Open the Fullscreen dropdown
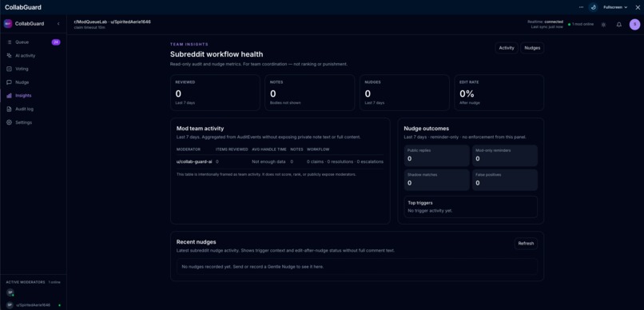 point(615,7)
